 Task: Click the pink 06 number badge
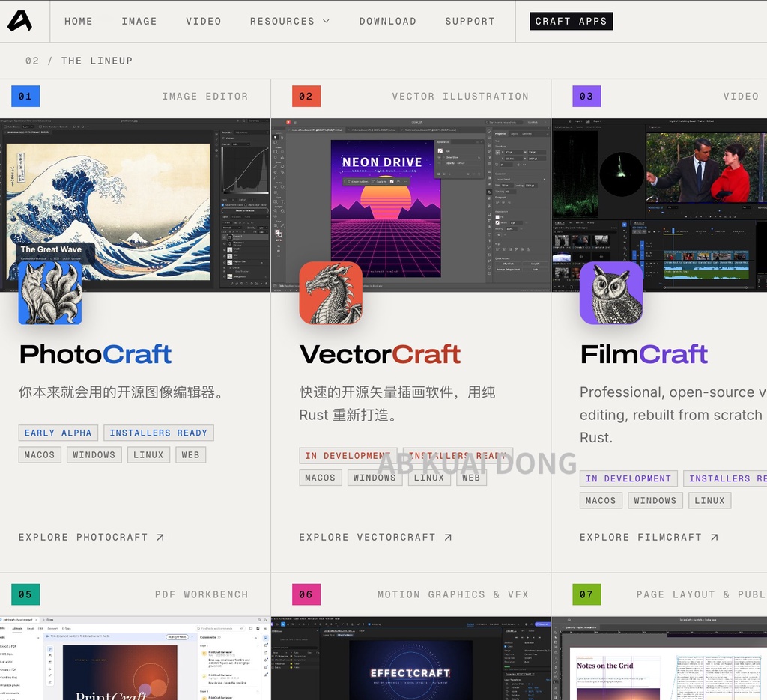click(x=306, y=594)
